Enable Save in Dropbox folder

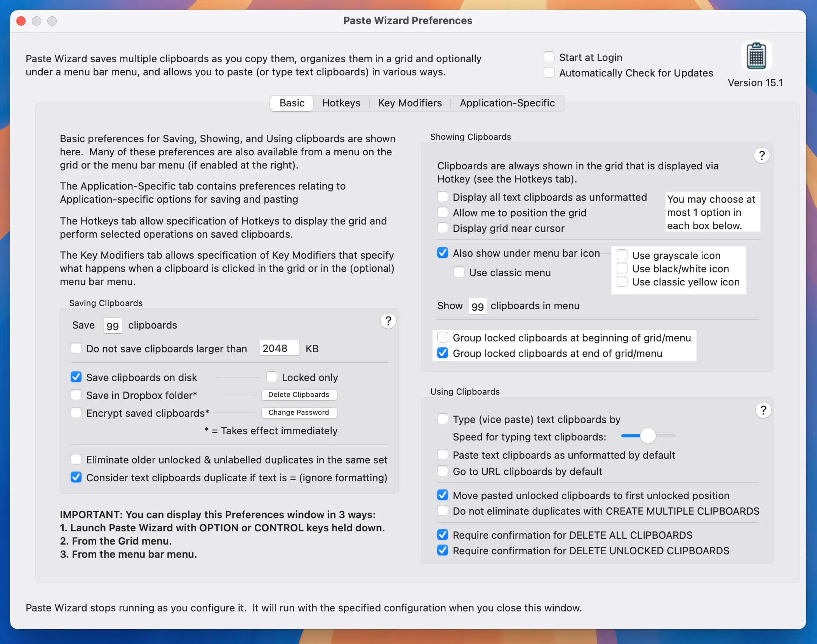pos(76,395)
